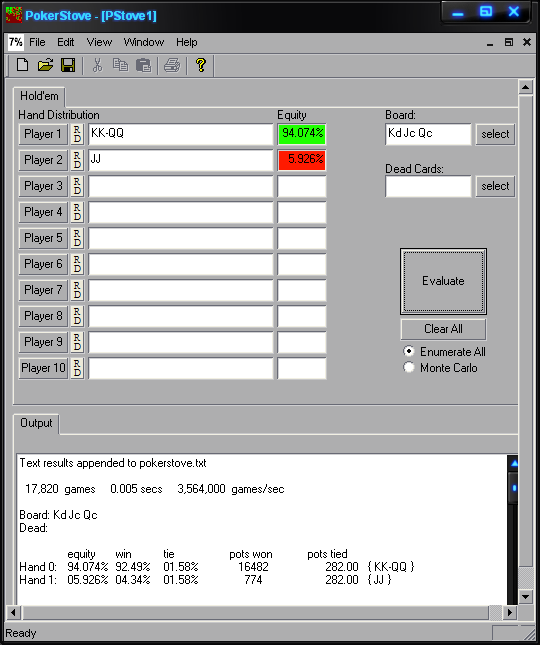Click the main panel scroll down arrow
The image size is (540, 645).
point(526,596)
